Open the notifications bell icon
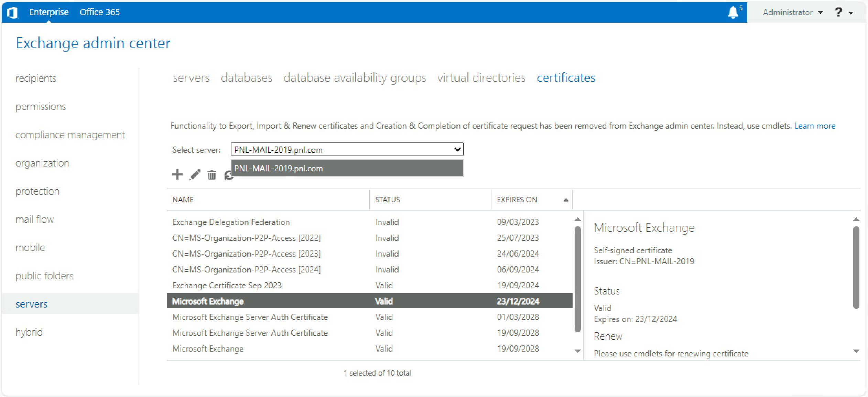This screenshot has height=397, width=868. pyautogui.click(x=733, y=12)
